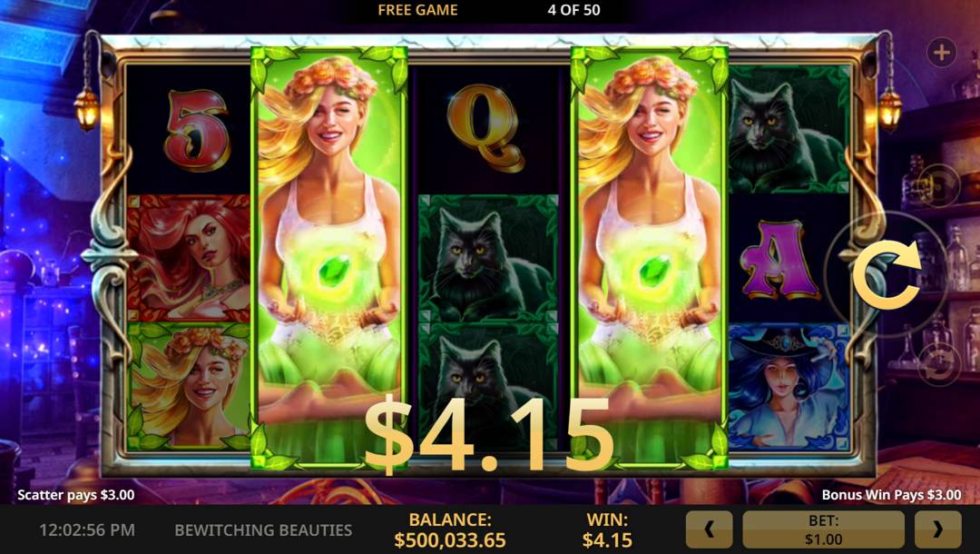Click the faded coin icon above the spin button
Screen dimensions: 980x554
point(939,185)
